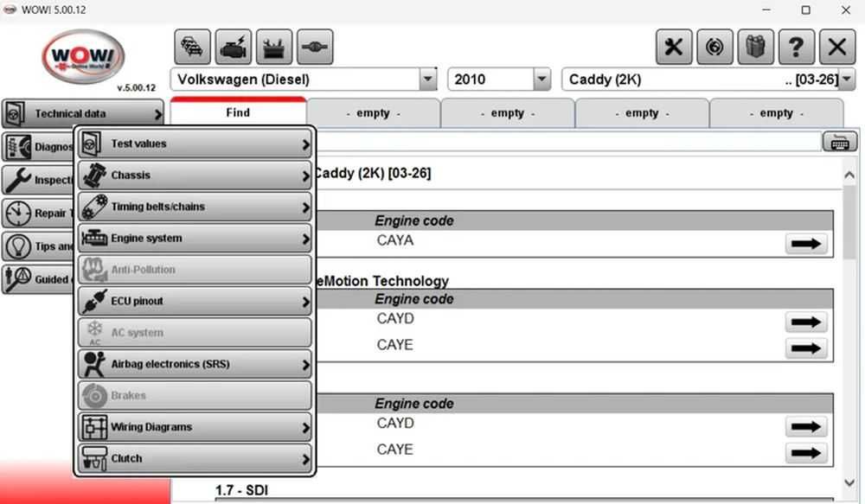The image size is (865, 504).
Task: Click the timing belt gear icon
Action: [x=94, y=207]
